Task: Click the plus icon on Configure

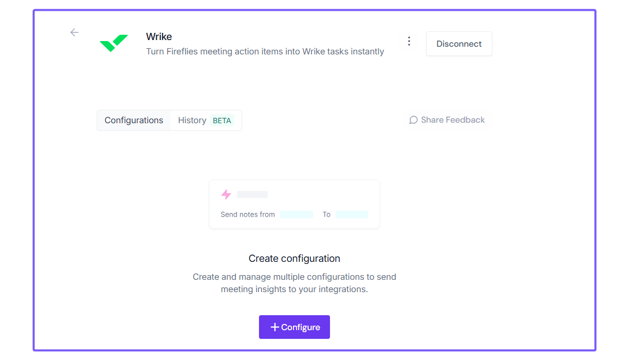Action: [x=275, y=327]
